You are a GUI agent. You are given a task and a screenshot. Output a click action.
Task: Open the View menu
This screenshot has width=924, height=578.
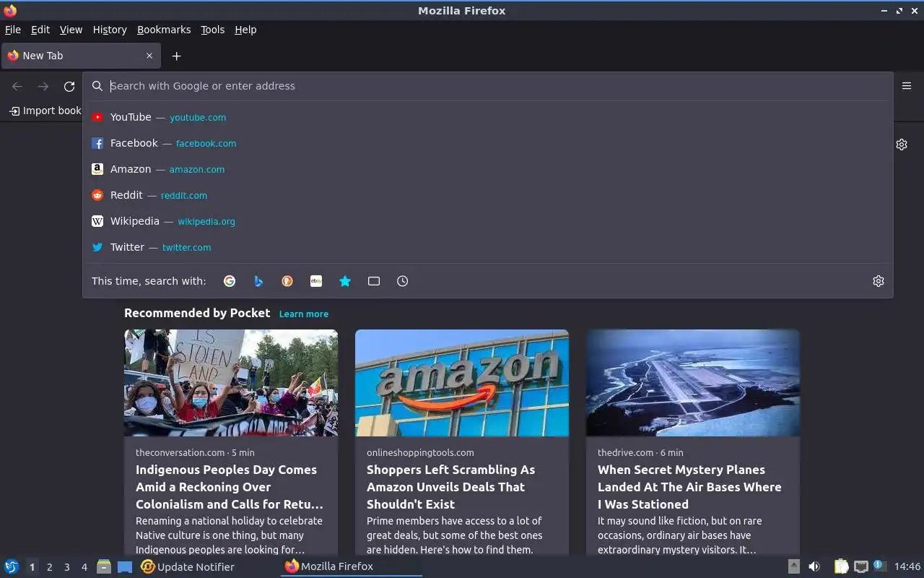coord(71,30)
